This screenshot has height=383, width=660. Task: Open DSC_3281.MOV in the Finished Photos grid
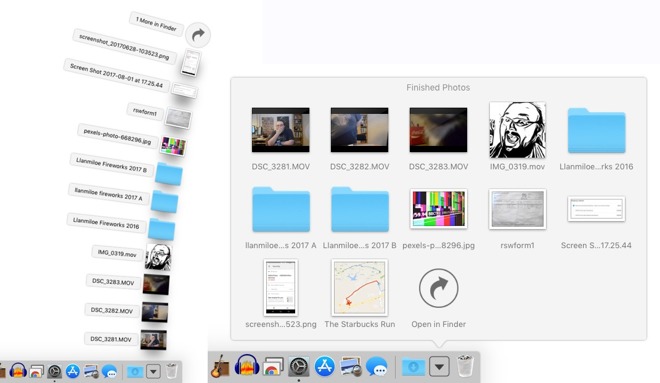(x=281, y=130)
